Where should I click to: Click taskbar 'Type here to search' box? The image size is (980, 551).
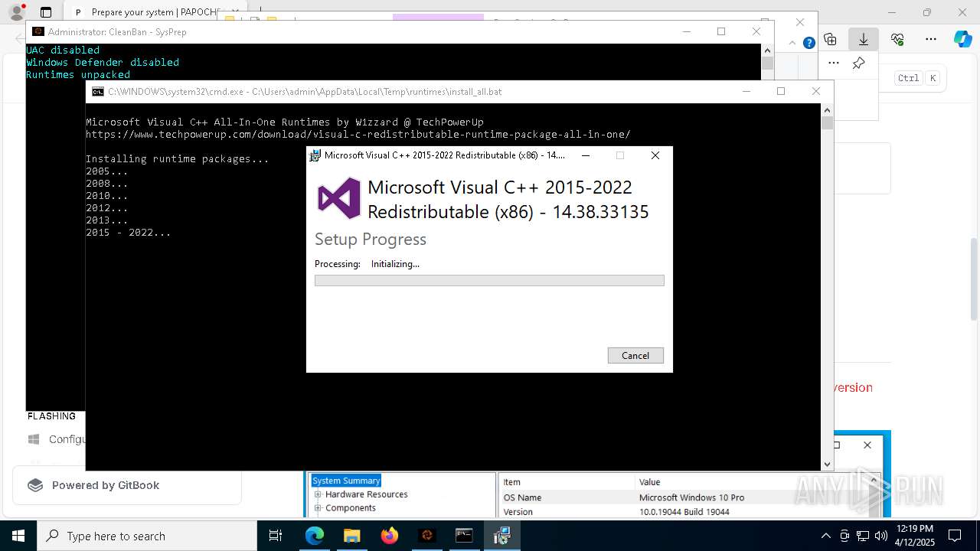[147, 536]
